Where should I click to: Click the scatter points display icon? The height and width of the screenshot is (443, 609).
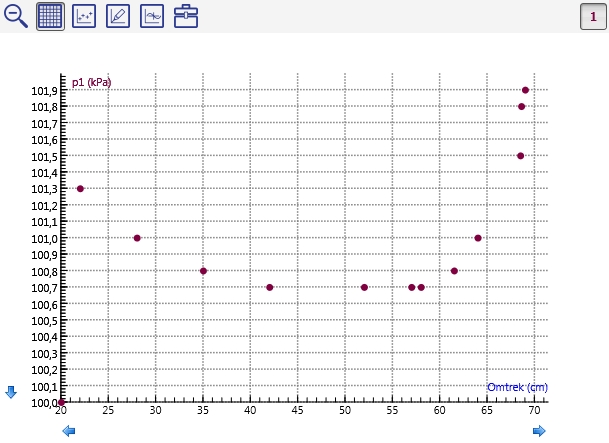pyautogui.click(x=84, y=16)
